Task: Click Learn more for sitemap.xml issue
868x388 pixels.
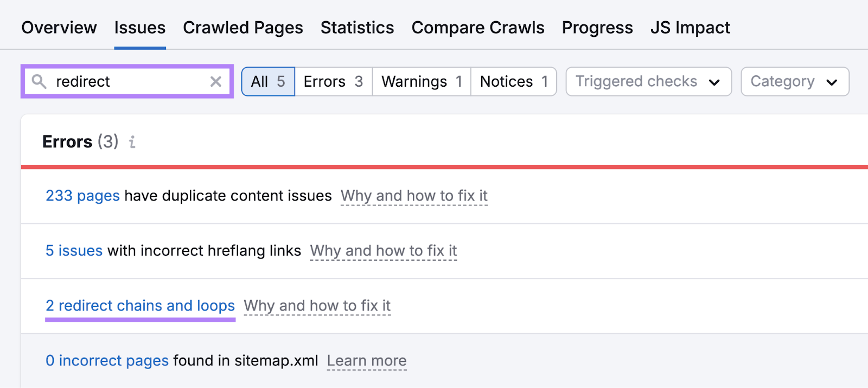Action: click(x=367, y=360)
